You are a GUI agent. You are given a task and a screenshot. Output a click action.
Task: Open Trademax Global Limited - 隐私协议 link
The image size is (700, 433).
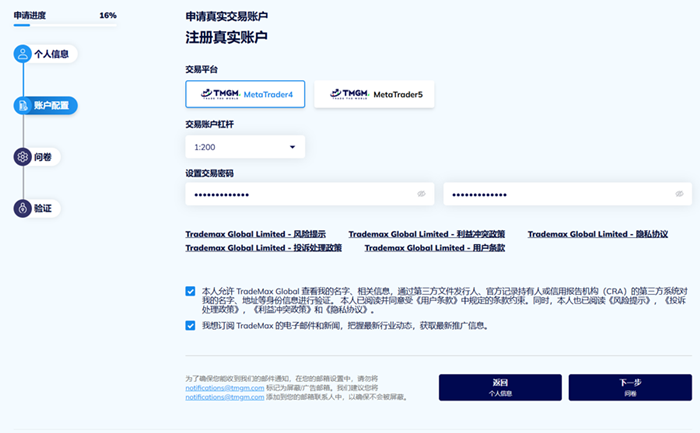coord(598,234)
